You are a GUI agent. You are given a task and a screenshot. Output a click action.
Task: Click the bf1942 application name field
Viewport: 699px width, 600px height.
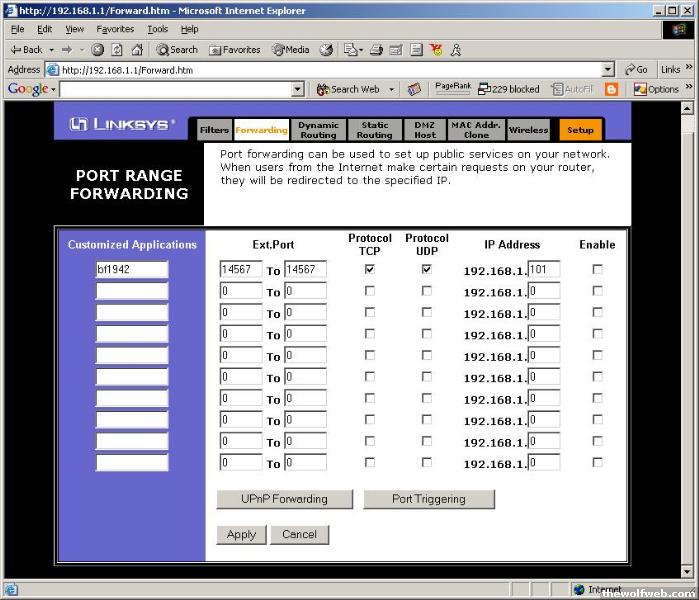point(132,269)
